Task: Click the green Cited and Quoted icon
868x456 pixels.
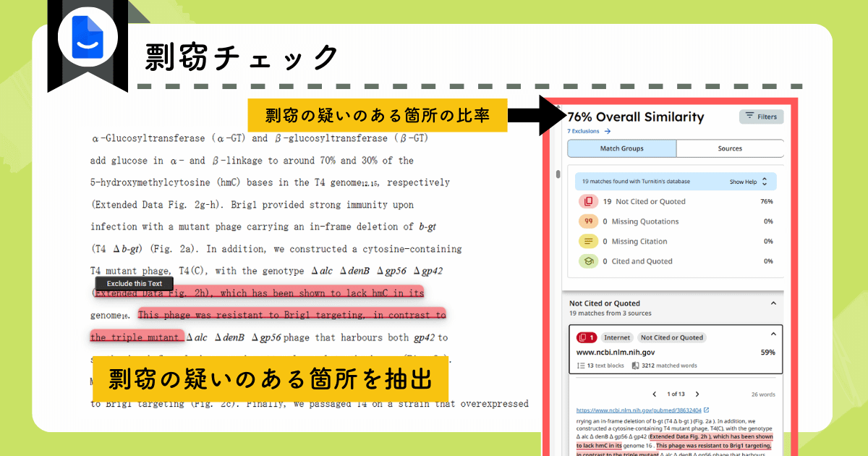Action: coord(588,261)
